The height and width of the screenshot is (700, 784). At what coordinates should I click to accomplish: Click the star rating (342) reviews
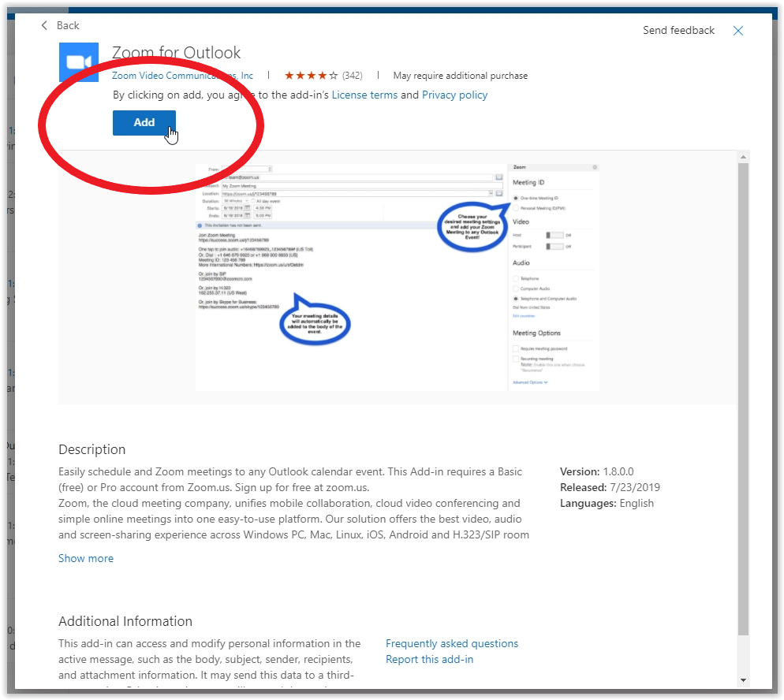point(323,76)
